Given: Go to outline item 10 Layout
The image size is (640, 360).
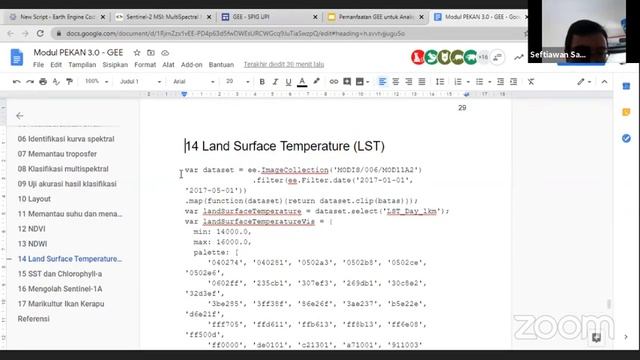Looking at the screenshot, I should point(34,199).
